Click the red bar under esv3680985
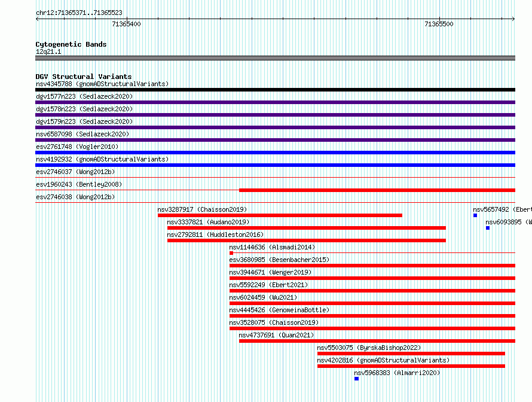The height and width of the screenshot is (402, 532). pos(372,266)
